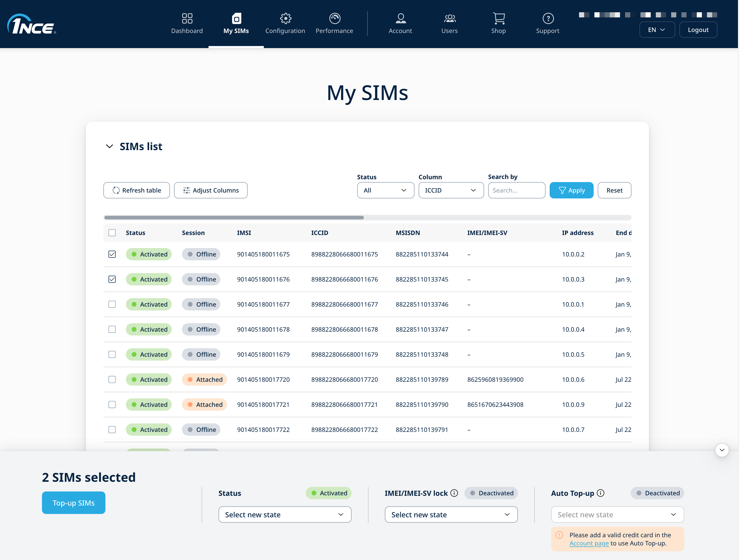
Task: Click the Top-up SIMs button
Action: click(74, 502)
